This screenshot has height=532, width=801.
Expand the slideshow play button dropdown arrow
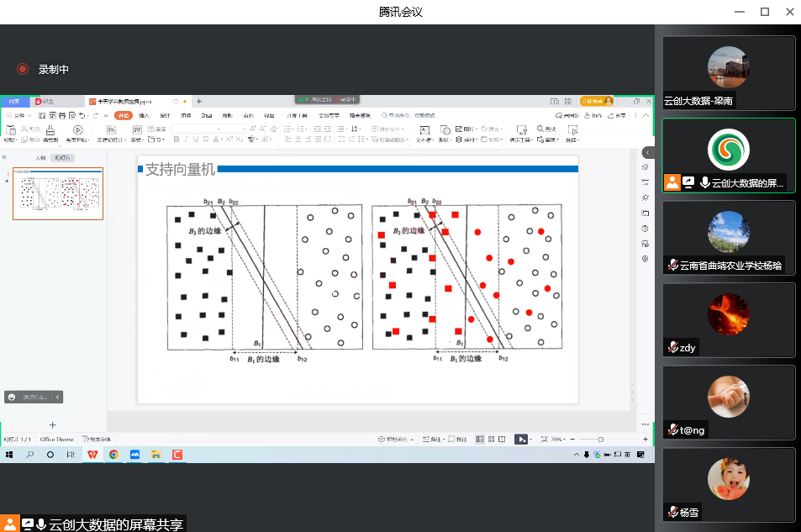(531, 439)
